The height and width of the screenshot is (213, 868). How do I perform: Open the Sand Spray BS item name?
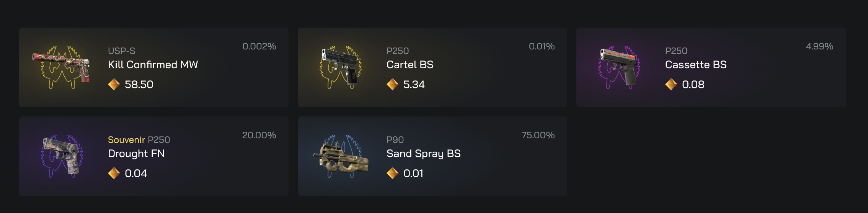coord(423,154)
